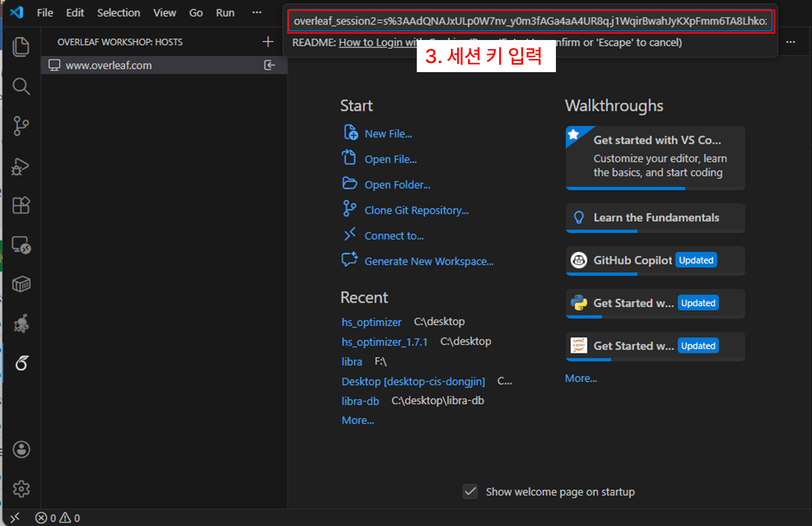Show more walkthroughs via More link
Viewport: 812px width, 526px height.
tap(581, 379)
